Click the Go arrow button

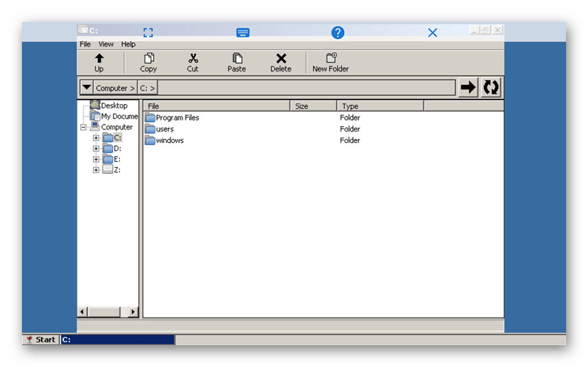point(468,88)
